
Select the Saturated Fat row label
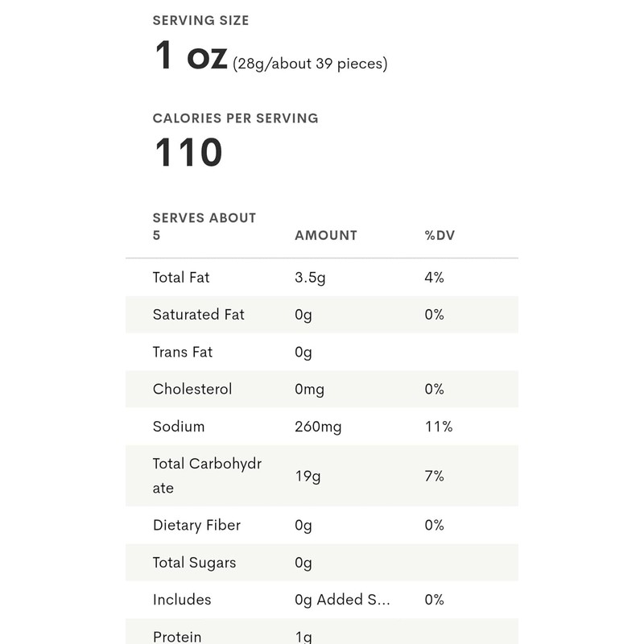[198, 315]
